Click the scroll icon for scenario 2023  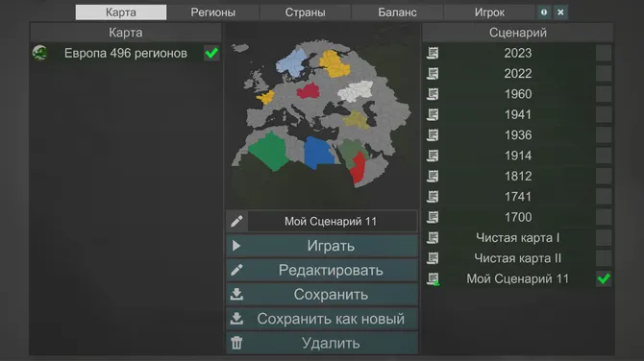tap(433, 53)
